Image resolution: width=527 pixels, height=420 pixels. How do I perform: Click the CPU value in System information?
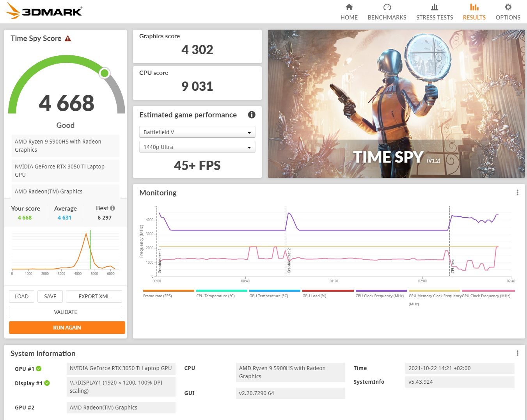click(291, 372)
